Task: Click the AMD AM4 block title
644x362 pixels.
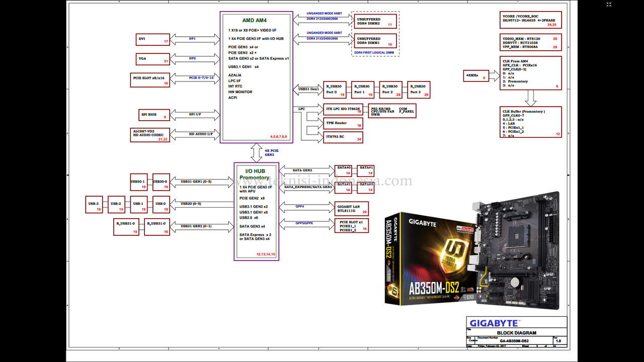Action: [x=255, y=20]
